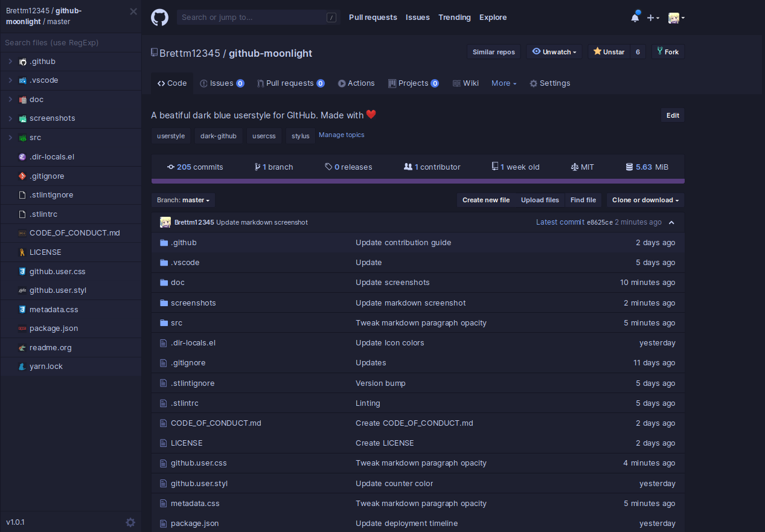Click the GitHub octocat logo
This screenshot has height=532, width=765.
click(x=159, y=18)
